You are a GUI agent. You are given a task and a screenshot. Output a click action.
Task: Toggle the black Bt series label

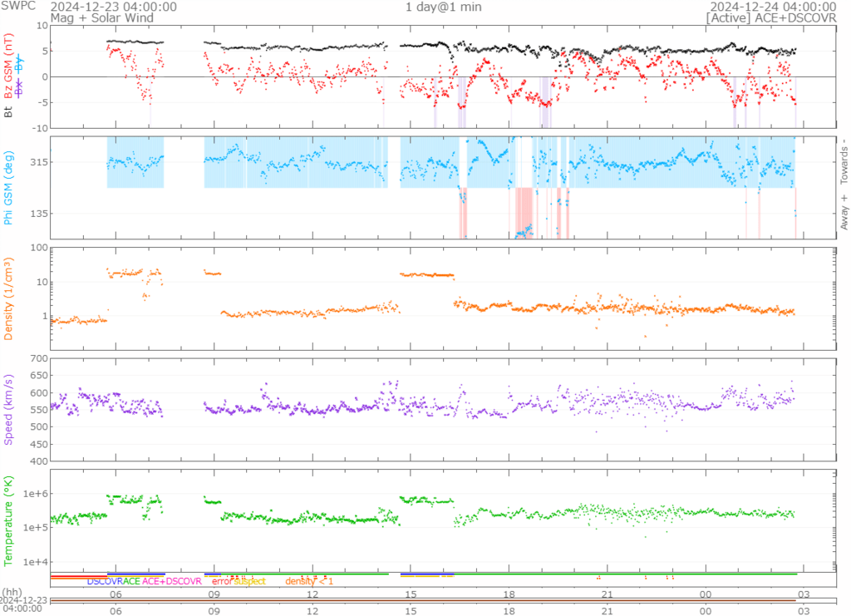coord(9,111)
